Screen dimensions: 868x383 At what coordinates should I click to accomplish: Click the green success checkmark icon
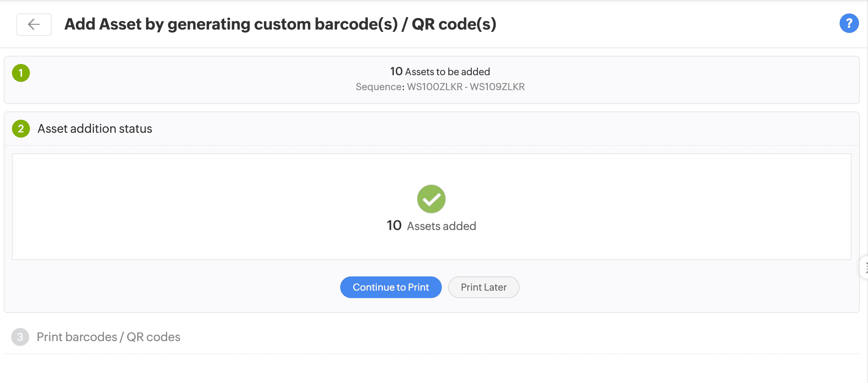point(431,199)
